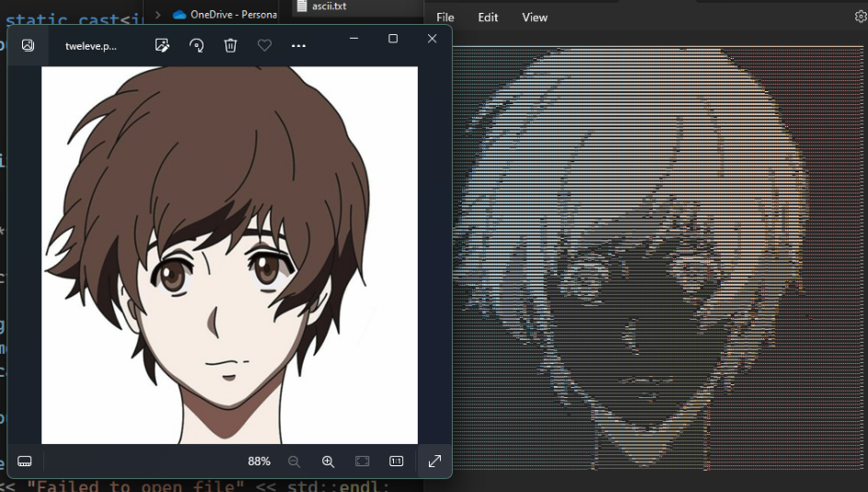Open the Edit menu in Notepad
The height and width of the screenshot is (492, 868).
point(488,18)
